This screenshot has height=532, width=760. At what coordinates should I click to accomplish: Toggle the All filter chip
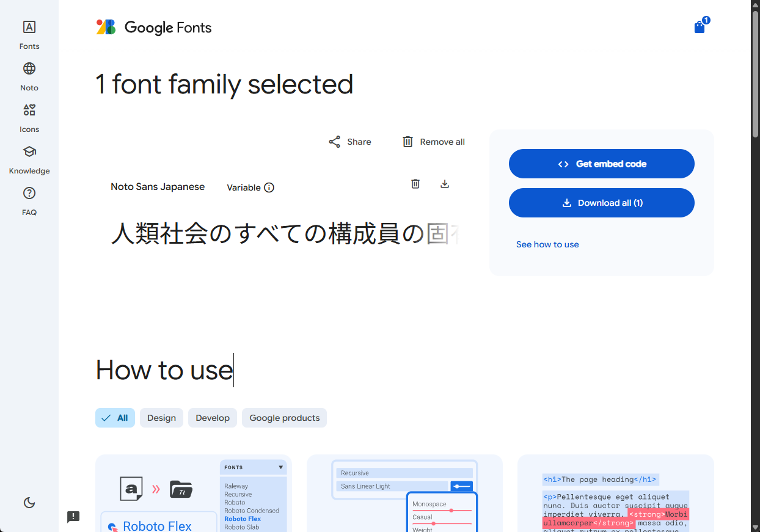pyautogui.click(x=115, y=418)
